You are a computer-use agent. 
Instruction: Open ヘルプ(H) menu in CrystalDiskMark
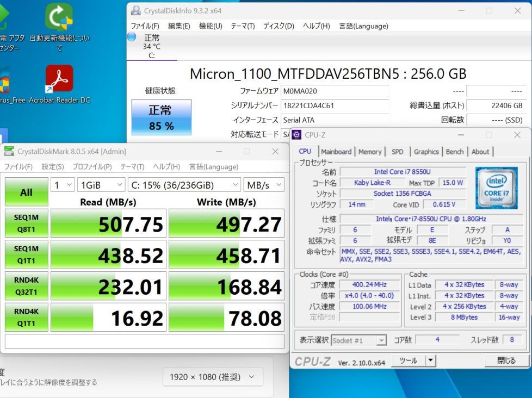pos(166,167)
